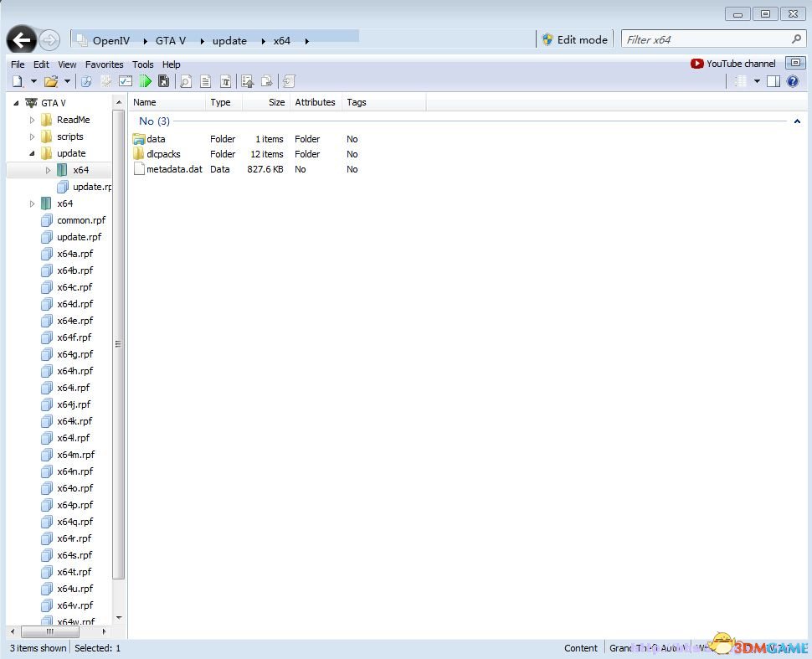Open the Edit menu
812x659 pixels.
[x=41, y=64]
